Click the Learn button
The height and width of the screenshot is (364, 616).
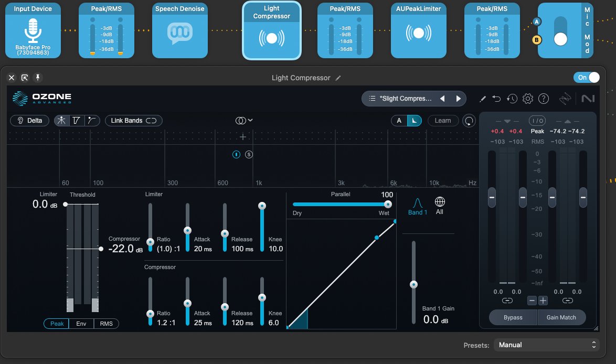click(x=443, y=121)
